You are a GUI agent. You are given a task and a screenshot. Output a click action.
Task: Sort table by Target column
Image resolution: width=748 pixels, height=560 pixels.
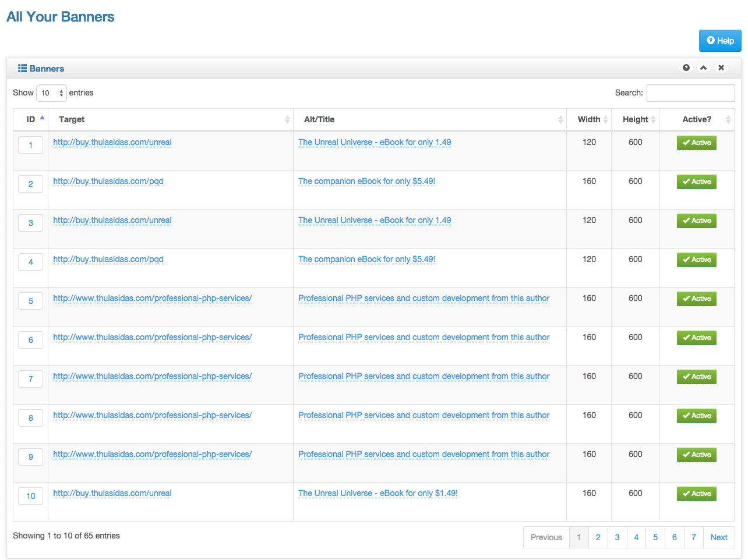click(x=171, y=119)
